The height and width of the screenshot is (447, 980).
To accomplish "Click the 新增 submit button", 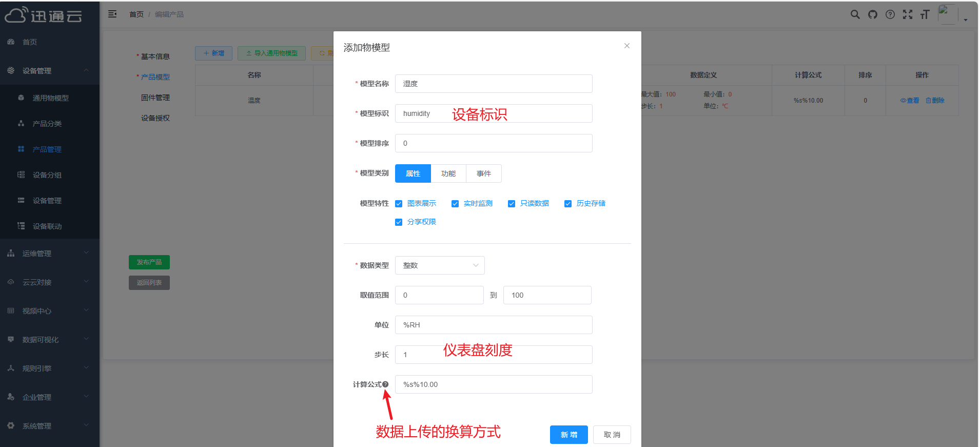I will (569, 435).
